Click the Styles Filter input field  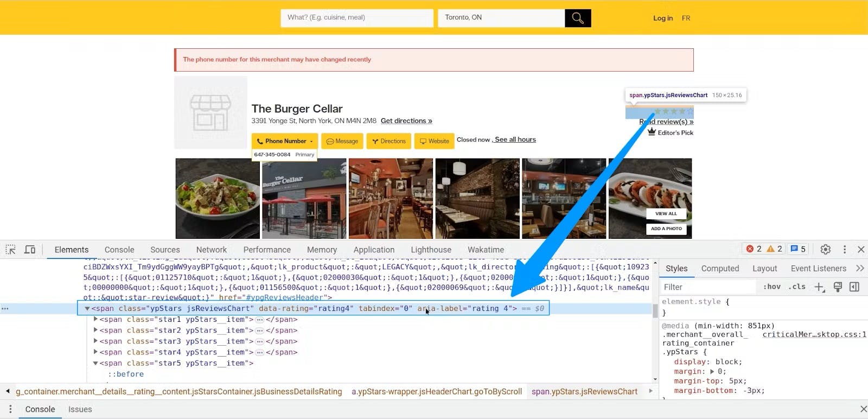(708, 287)
